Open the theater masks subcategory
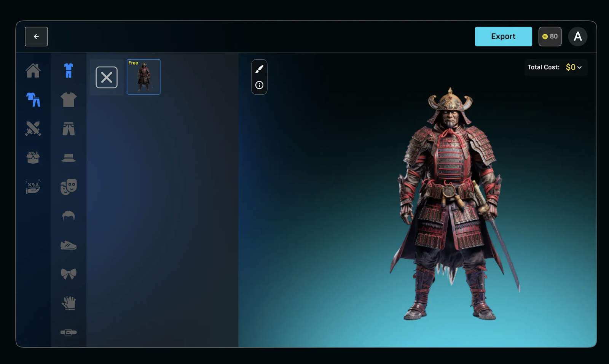This screenshot has width=609, height=364. tap(69, 187)
